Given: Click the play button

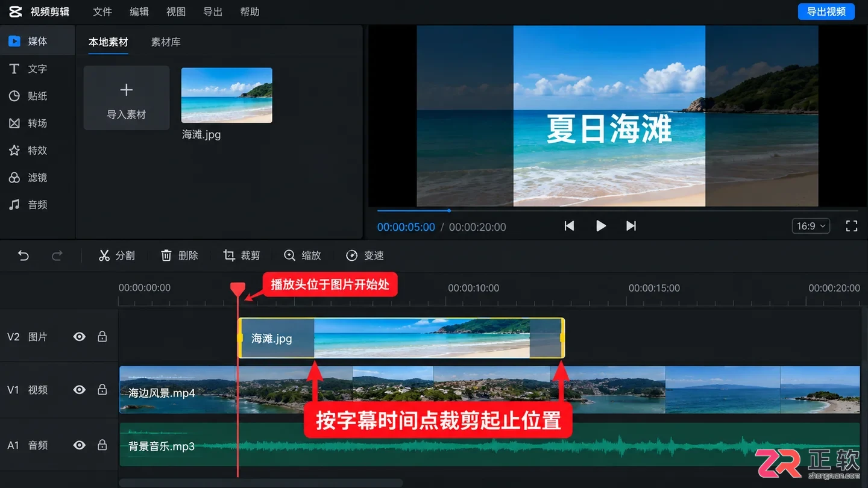Looking at the screenshot, I should (600, 226).
